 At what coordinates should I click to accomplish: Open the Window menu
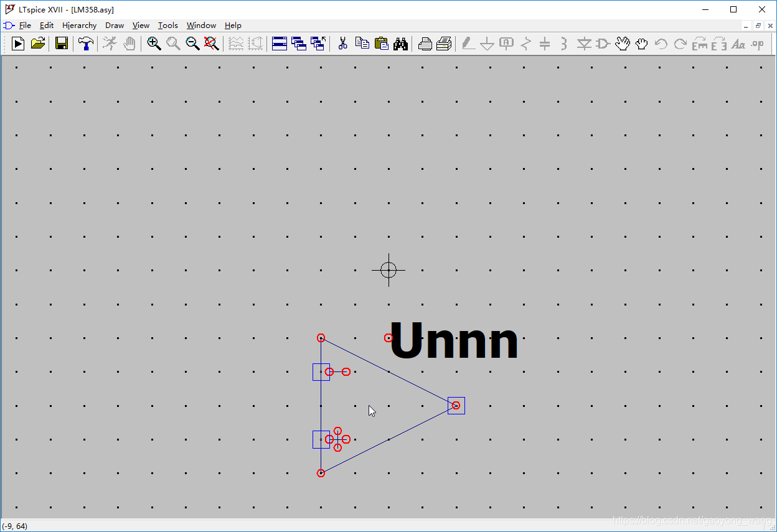(201, 26)
